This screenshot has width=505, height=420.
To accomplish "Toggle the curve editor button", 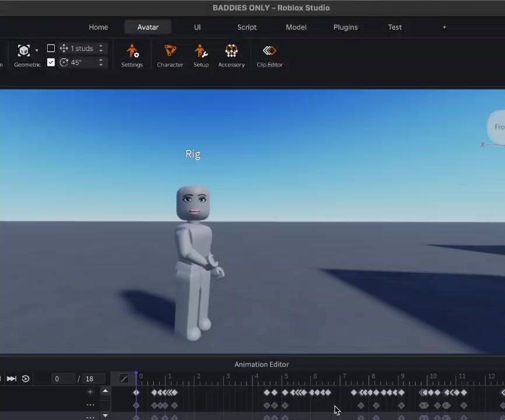I will point(124,379).
